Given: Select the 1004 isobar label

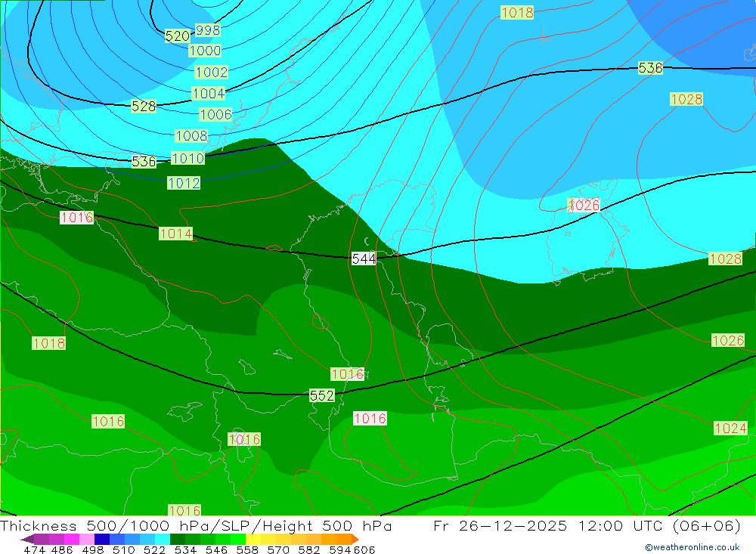Looking at the screenshot, I should coord(209,94).
